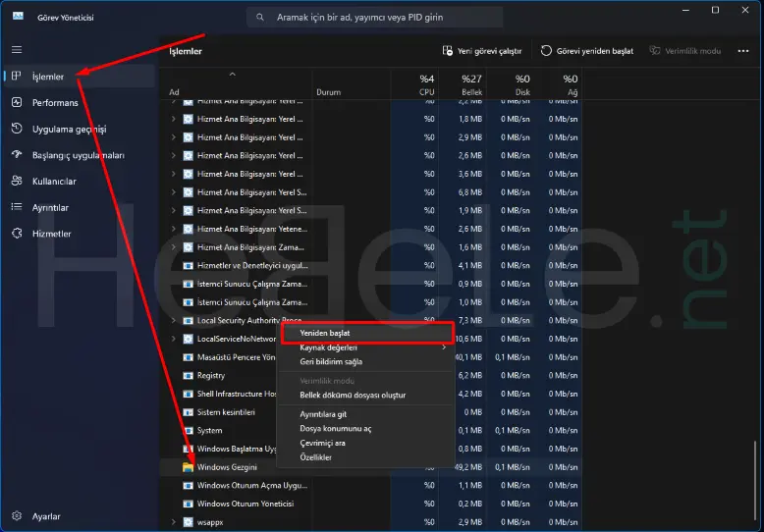764x532 pixels.
Task: Click the Hizmetler puzzle icon
Action: pyautogui.click(x=17, y=234)
